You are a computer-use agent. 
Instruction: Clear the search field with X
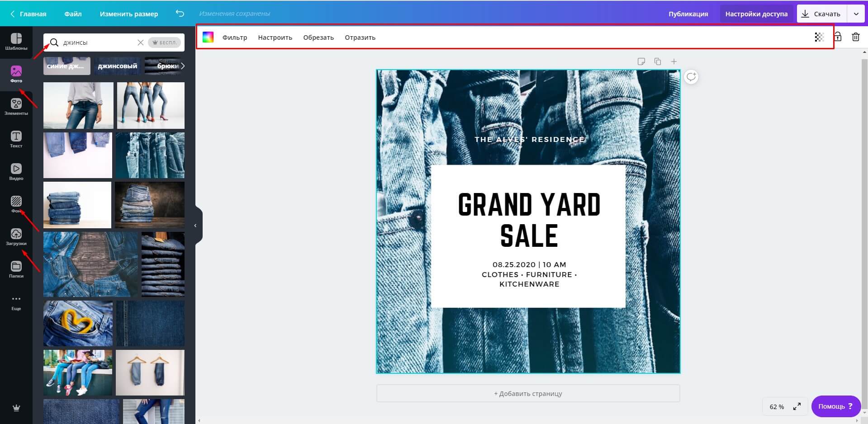(x=141, y=42)
